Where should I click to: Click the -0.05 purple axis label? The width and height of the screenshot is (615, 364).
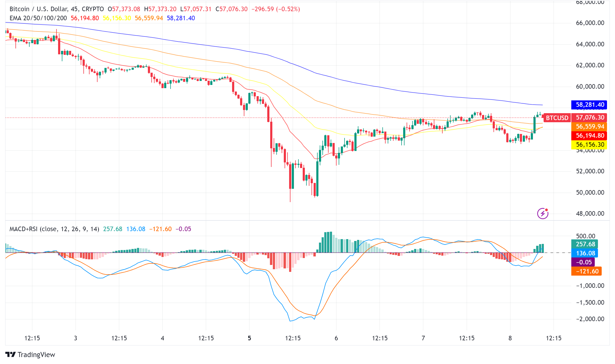coord(583,262)
